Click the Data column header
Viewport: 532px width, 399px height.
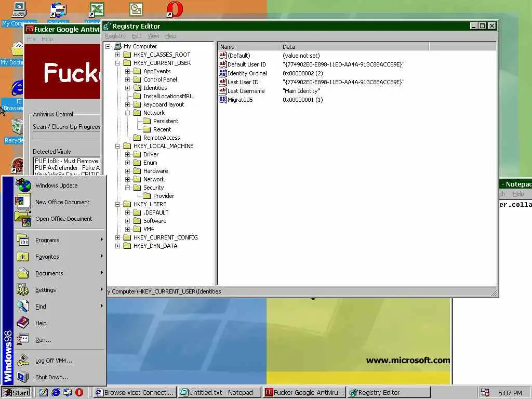click(354, 47)
